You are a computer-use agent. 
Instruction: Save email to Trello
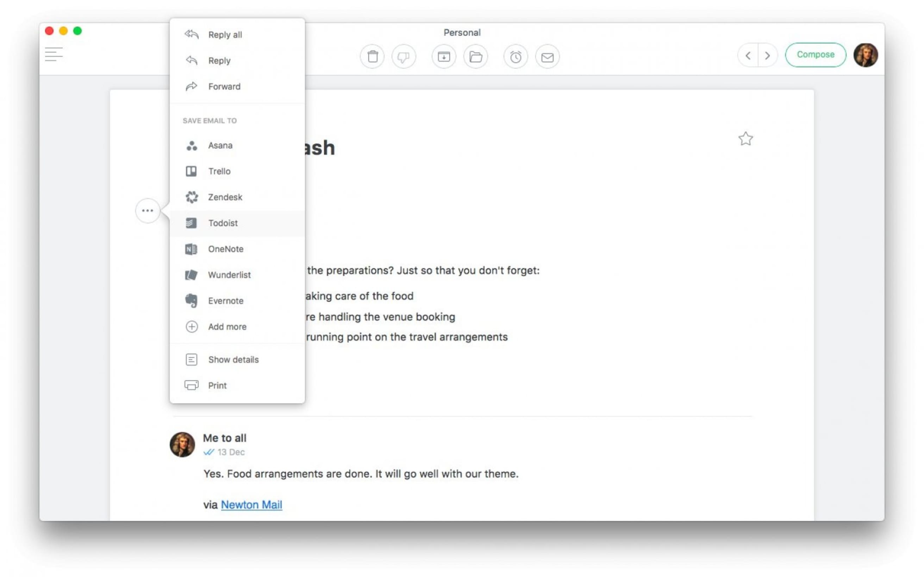tap(219, 171)
